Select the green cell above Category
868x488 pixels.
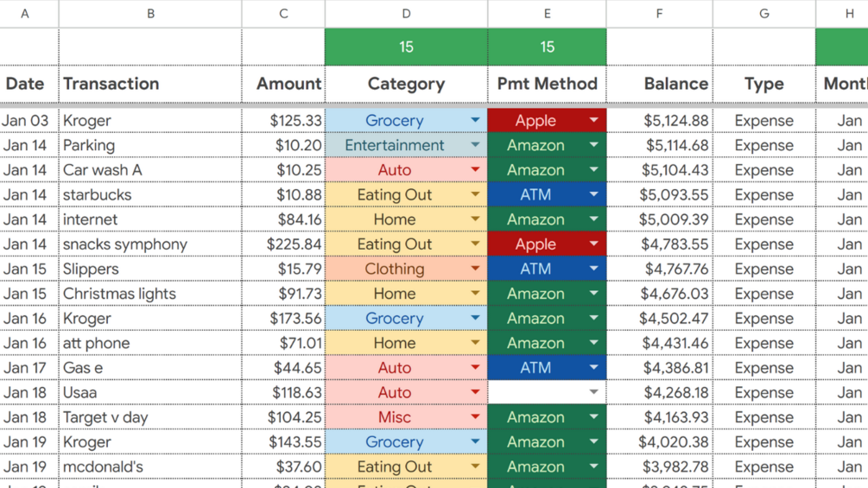click(406, 47)
